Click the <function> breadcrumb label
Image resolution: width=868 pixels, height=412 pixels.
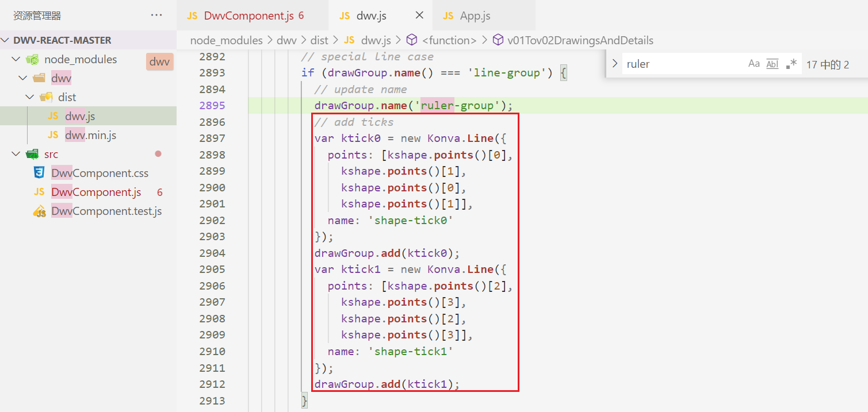pos(449,40)
